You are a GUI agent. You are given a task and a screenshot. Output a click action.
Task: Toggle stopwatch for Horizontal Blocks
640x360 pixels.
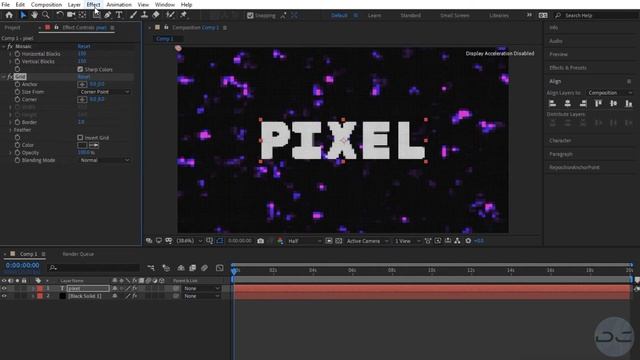[17, 54]
